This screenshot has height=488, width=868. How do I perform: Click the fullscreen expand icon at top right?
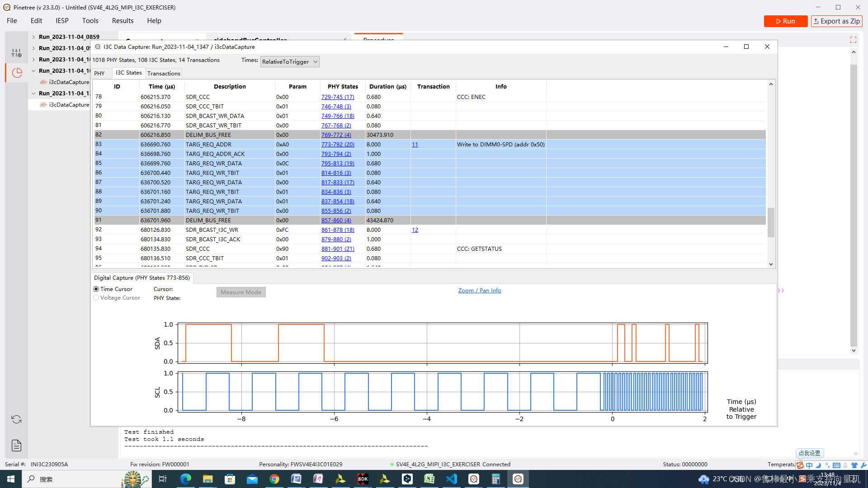pos(853,40)
